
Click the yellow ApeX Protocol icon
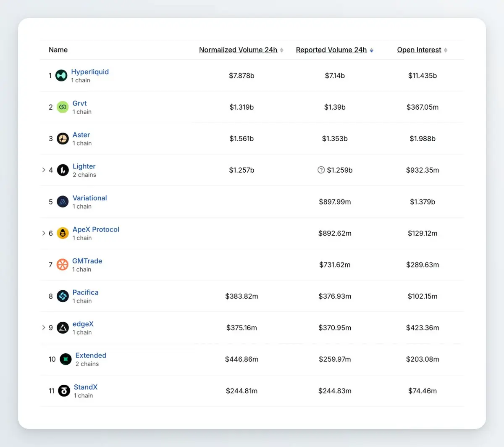point(63,233)
